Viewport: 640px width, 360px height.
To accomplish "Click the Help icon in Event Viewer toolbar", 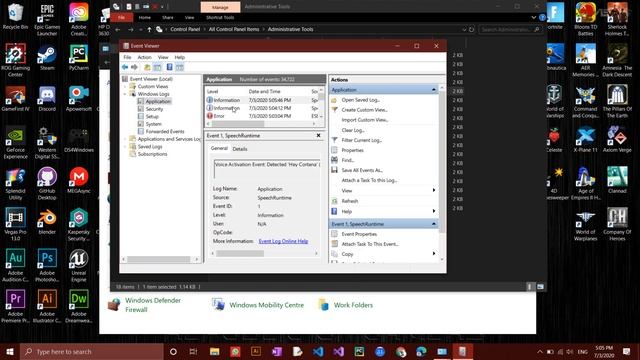I will click(169, 67).
